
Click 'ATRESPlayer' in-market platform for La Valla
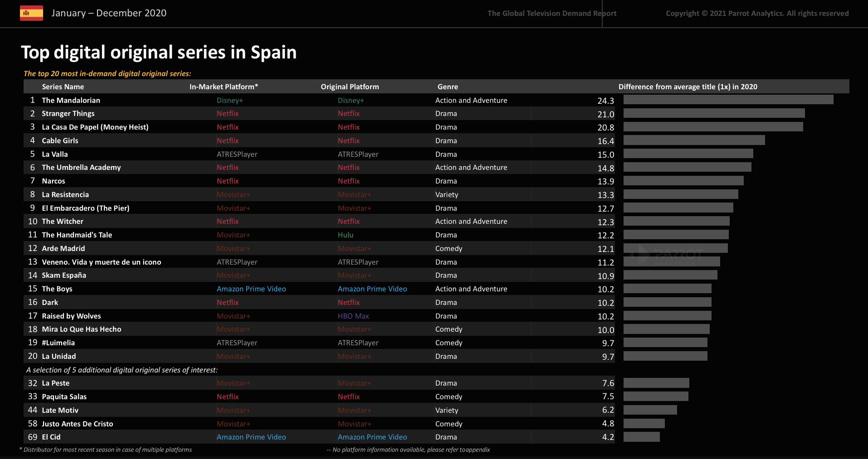(x=237, y=155)
